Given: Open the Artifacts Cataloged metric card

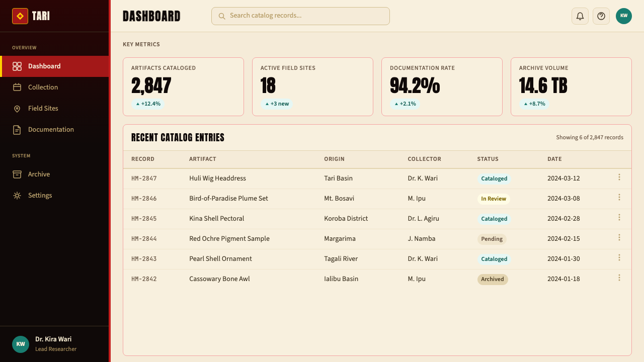Looking at the screenshot, I should coord(183,86).
